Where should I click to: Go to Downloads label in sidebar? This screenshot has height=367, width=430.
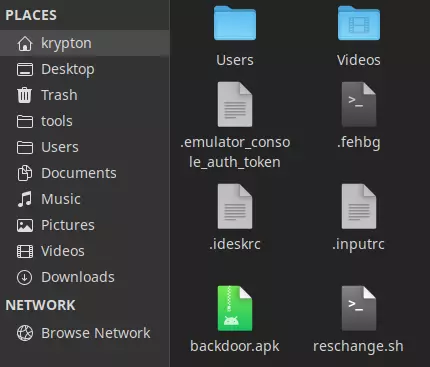pyautogui.click(x=78, y=277)
